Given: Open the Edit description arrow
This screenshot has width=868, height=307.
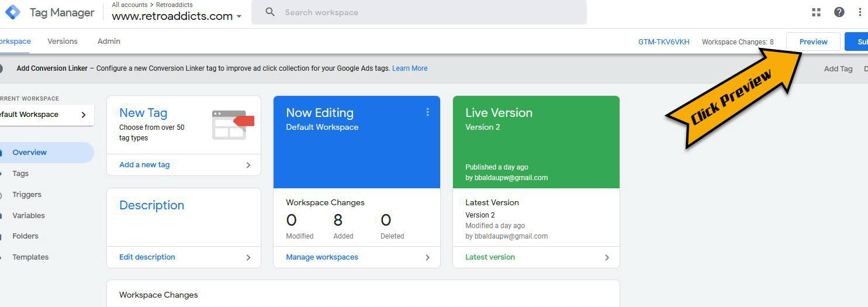Looking at the screenshot, I should tap(248, 257).
